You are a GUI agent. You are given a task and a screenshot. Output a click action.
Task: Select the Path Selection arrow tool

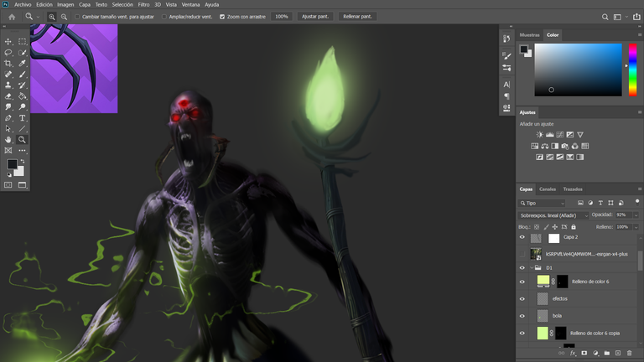(8, 128)
